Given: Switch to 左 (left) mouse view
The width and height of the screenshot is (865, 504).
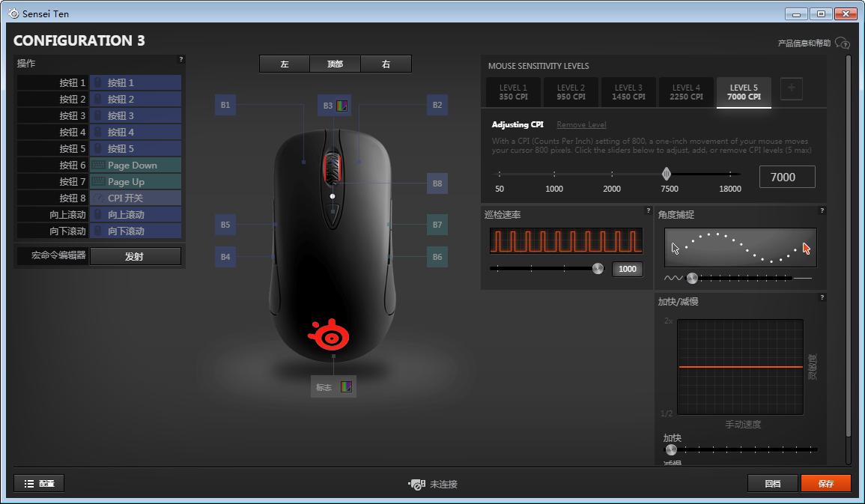Looking at the screenshot, I should pos(285,64).
